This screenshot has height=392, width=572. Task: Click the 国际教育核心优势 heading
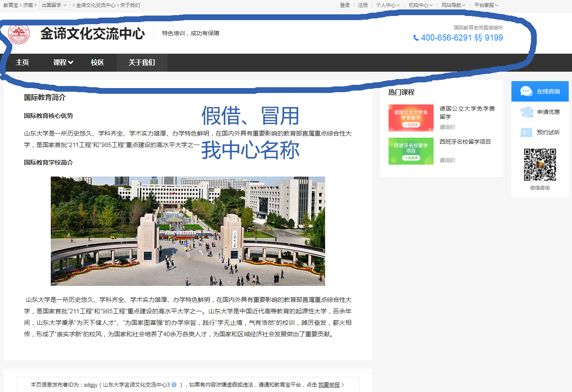pyautogui.click(x=48, y=116)
